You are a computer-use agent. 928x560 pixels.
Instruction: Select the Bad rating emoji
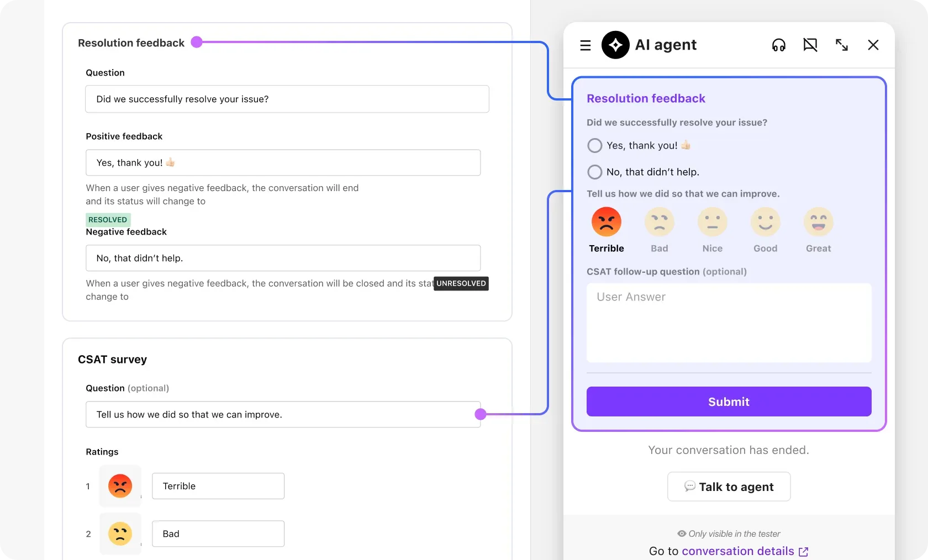click(659, 223)
